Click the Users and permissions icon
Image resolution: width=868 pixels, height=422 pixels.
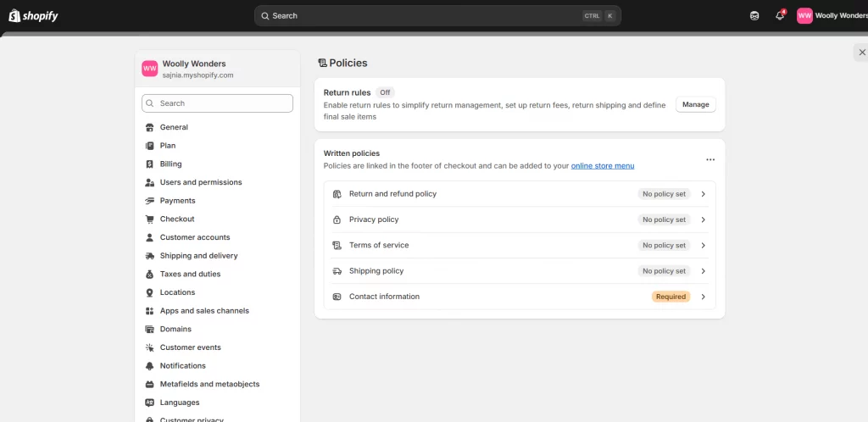coord(149,182)
